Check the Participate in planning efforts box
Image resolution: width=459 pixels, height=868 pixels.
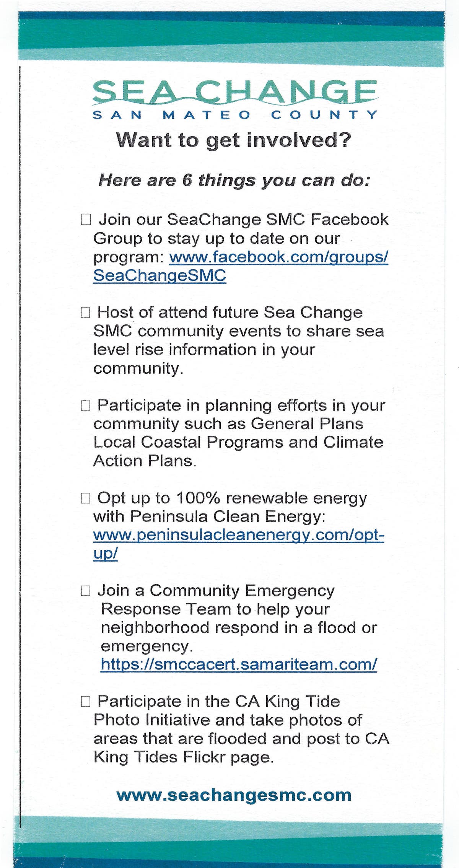click(x=85, y=406)
